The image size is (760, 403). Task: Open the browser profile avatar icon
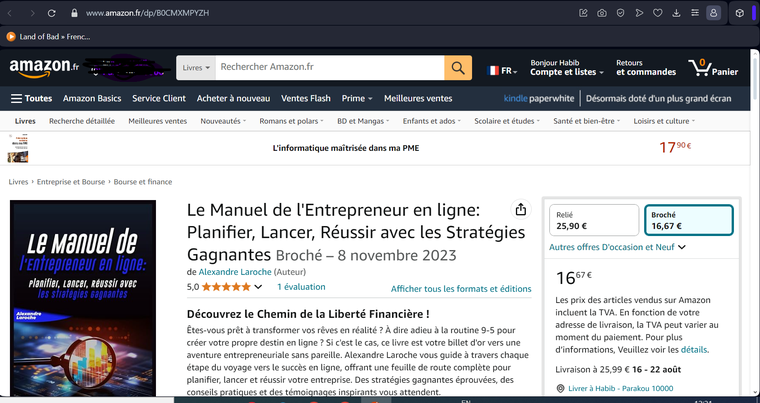pos(713,13)
